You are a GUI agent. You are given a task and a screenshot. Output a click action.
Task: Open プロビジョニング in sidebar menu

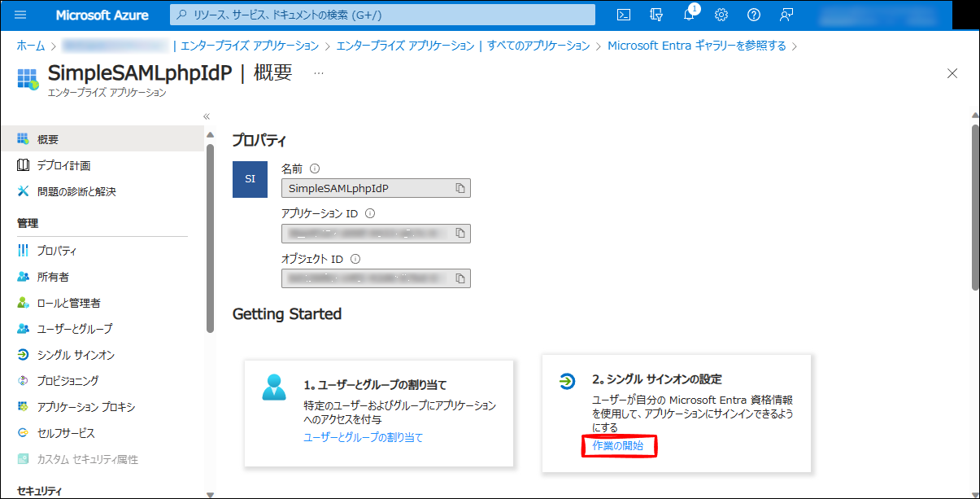(68, 381)
